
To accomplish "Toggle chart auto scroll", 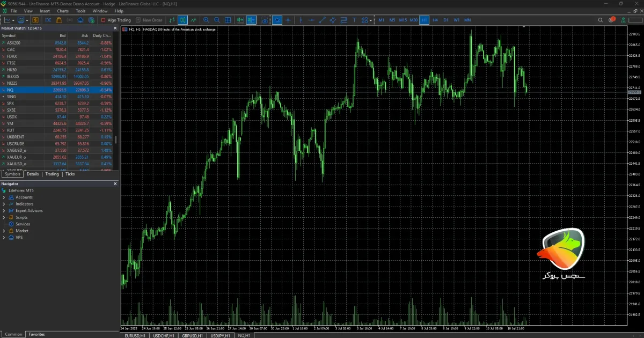I will (240, 20).
